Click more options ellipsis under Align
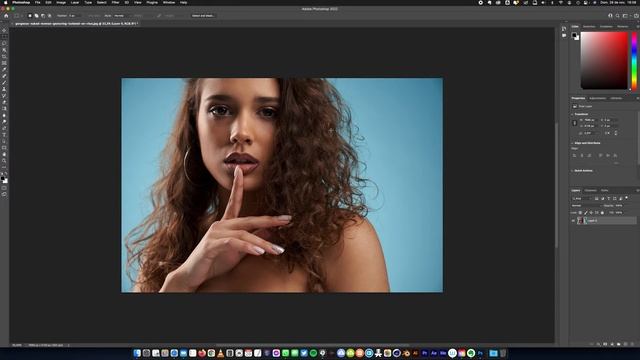 [616, 163]
